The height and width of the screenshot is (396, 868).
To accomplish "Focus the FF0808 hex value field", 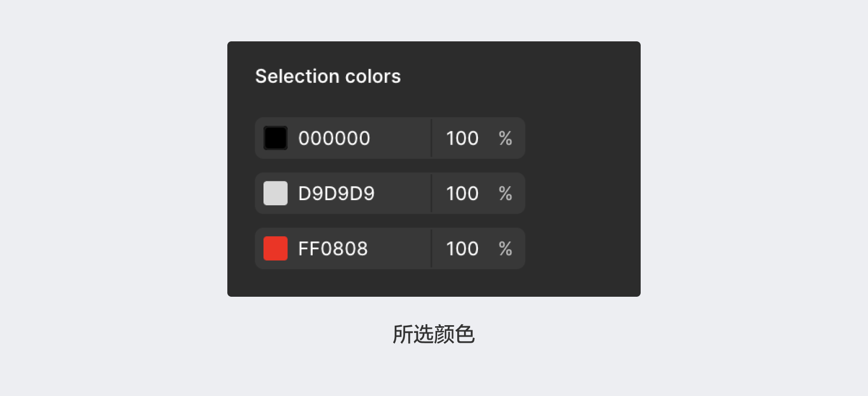I will 333,249.
